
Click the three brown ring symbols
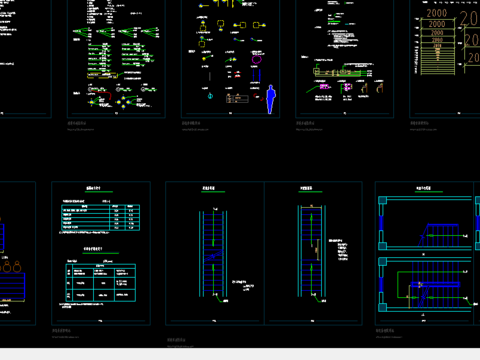pos(10,267)
